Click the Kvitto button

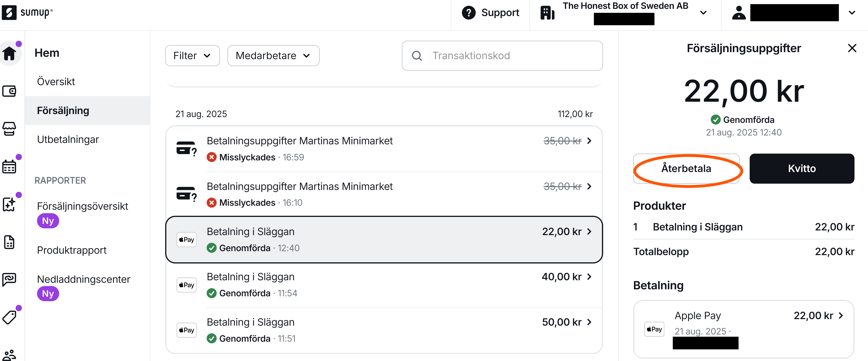click(802, 168)
